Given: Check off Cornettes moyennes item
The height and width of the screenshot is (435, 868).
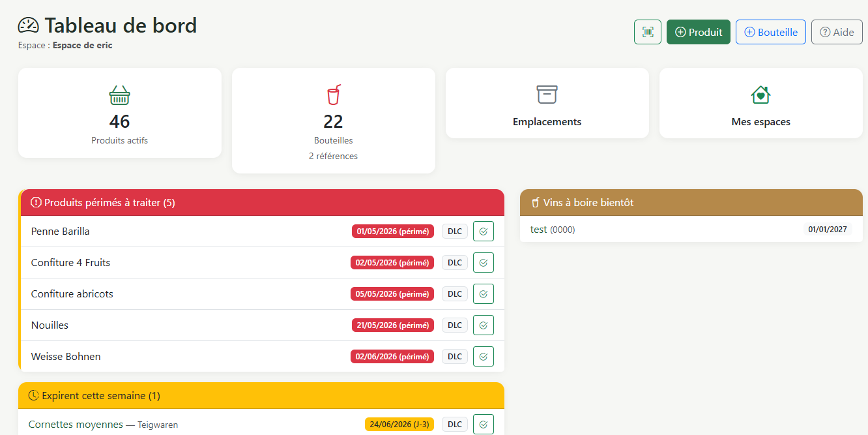Looking at the screenshot, I should click(x=484, y=425).
